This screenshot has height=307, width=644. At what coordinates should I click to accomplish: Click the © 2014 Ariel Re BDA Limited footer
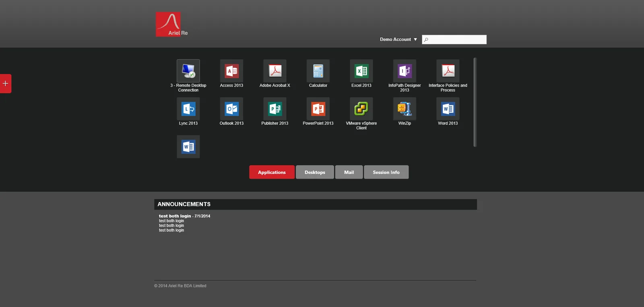point(180,286)
